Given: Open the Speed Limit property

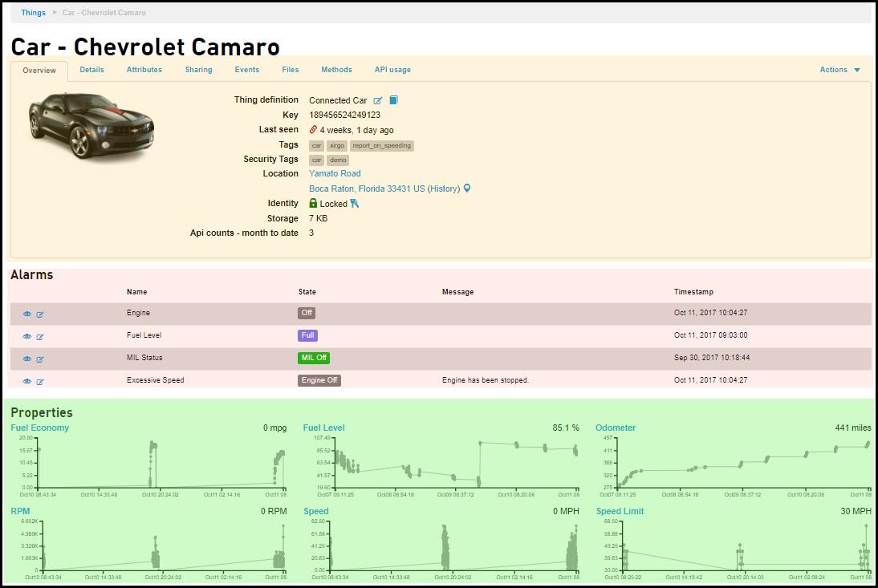Looking at the screenshot, I should point(620,511).
